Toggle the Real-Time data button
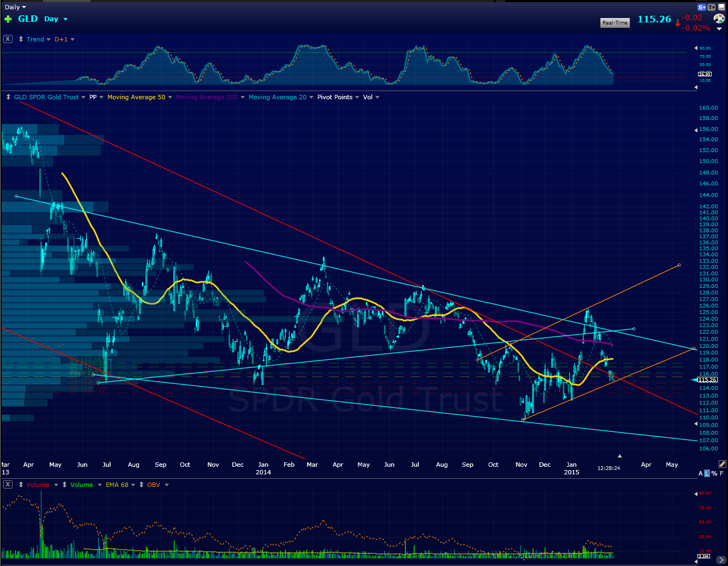This screenshot has width=728, height=566. pyautogui.click(x=615, y=22)
